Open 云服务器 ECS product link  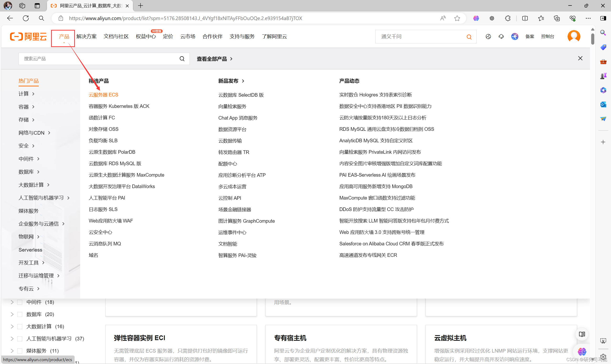(104, 95)
